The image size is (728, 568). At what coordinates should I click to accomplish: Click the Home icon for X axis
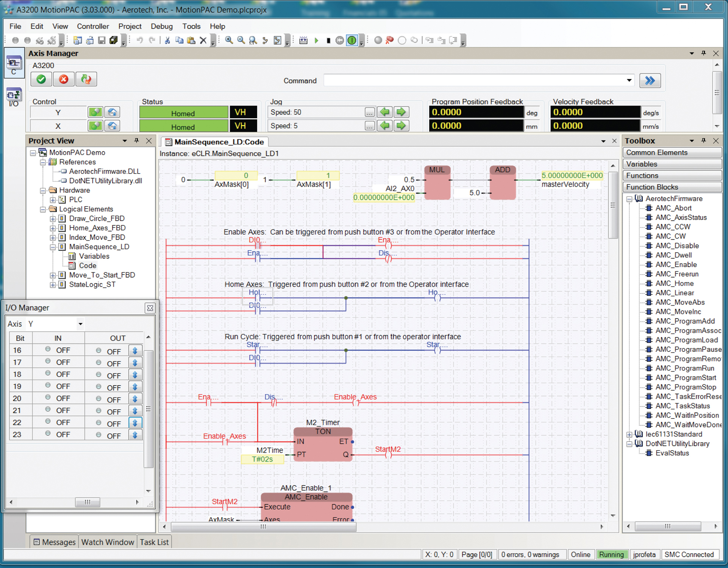coord(112,126)
